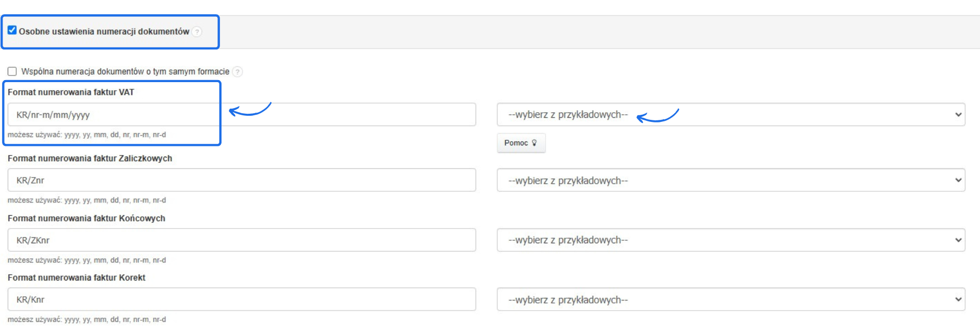Click the help icon next to Osobne ustawienia numeracji
This screenshot has height=331, width=980.
click(197, 32)
